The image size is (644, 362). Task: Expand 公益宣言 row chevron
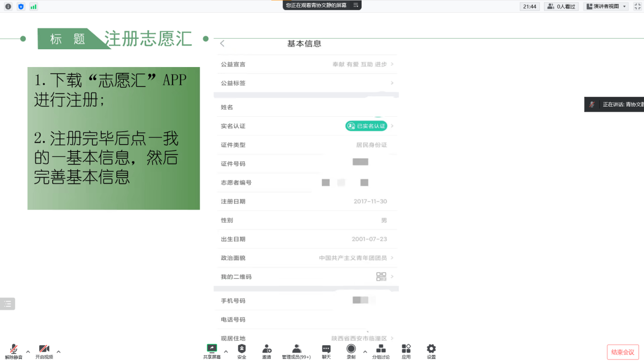pos(392,64)
